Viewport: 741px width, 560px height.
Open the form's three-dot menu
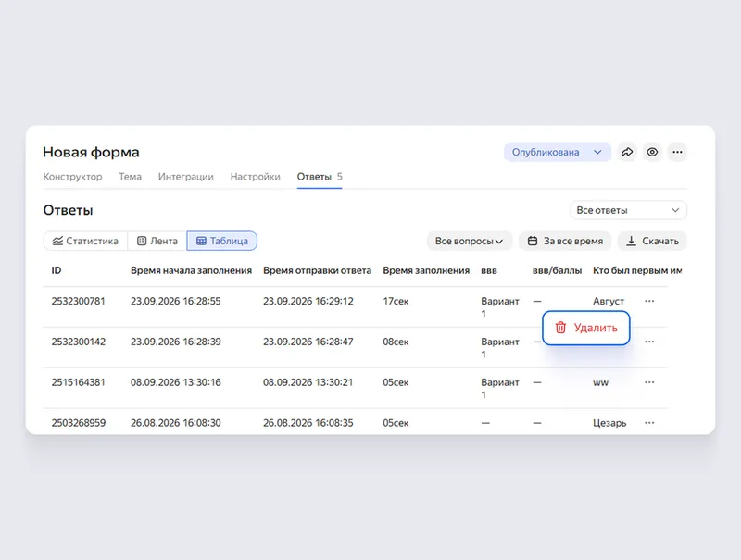pos(677,152)
